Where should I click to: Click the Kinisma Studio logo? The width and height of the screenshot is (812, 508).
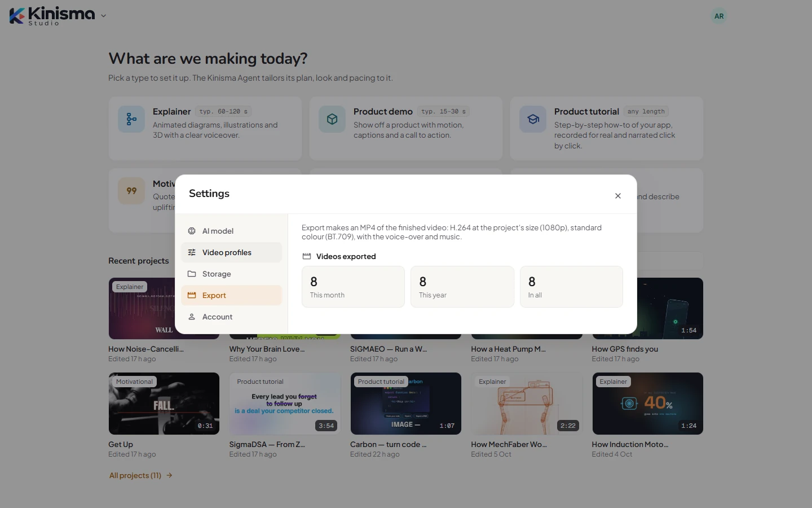pyautogui.click(x=52, y=16)
